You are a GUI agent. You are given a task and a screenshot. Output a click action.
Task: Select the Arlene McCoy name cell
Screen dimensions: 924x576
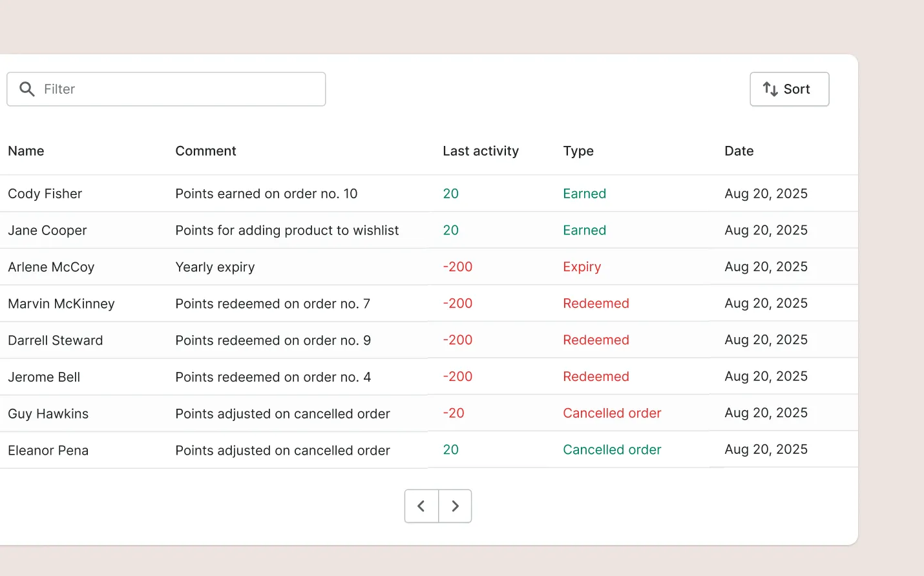51,267
